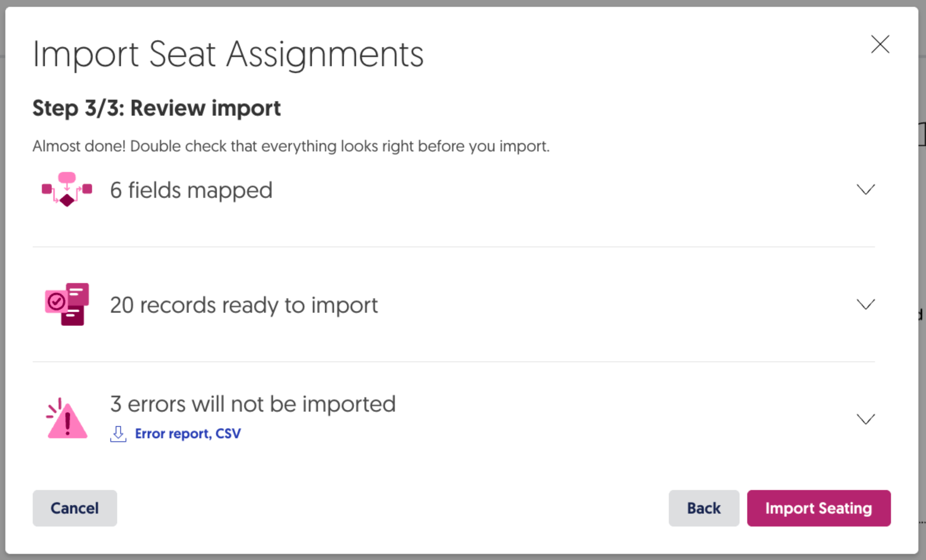Click the Import Seating button
This screenshot has width=926, height=560.
click(818, 508)
